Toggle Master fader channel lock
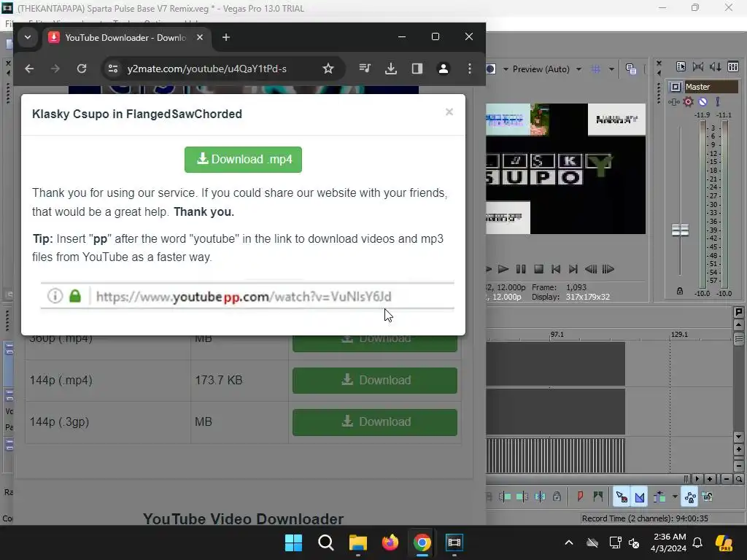747x560 pixels. (x=680, y=291)
